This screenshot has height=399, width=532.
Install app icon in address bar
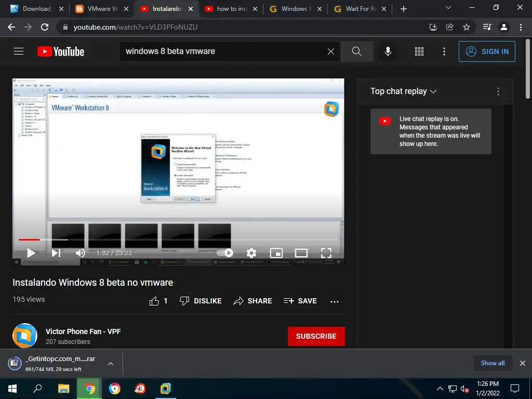[x=433, y=27]
